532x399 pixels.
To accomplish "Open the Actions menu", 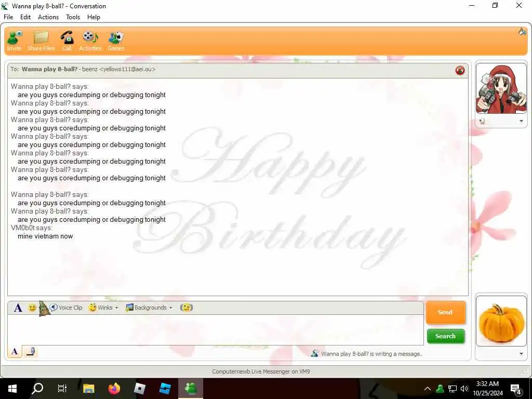I will click(48, 17).
